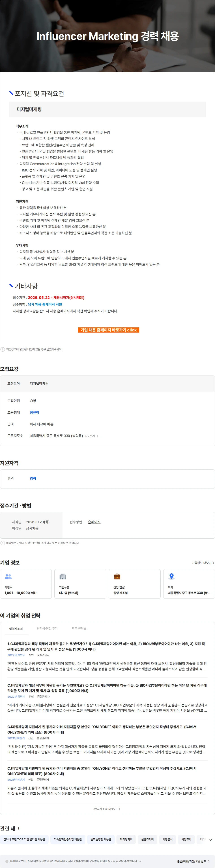Click the 디지털마케팅 position header
215x868 pixels.
click(x=107, y=110)
